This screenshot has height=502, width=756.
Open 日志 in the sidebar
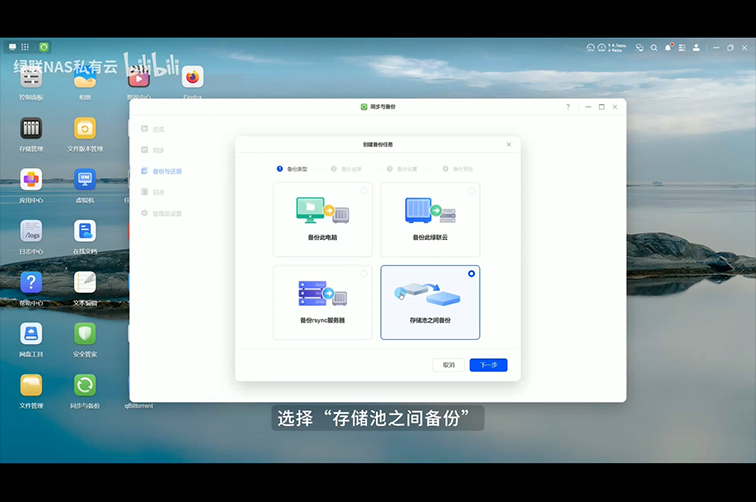(153, 192)
